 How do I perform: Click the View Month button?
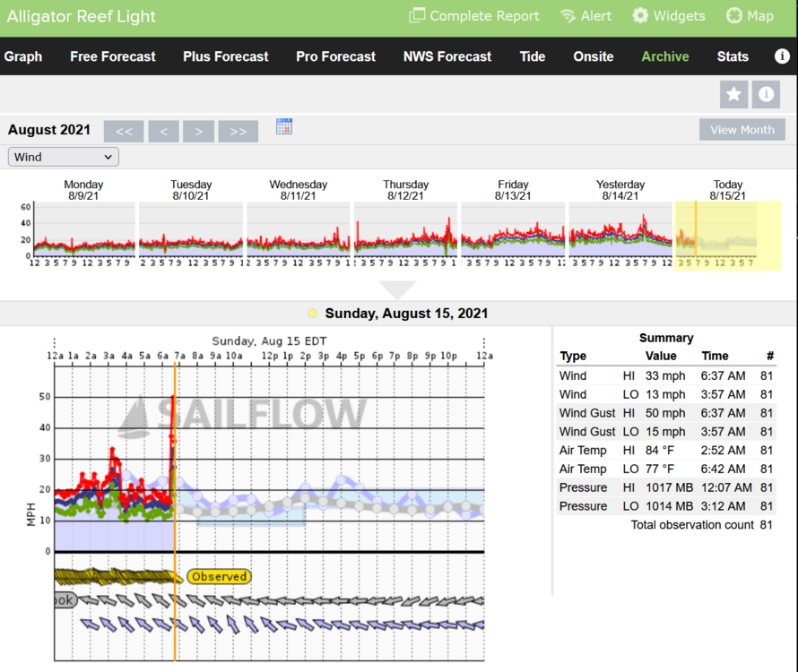tap(742, 130)
